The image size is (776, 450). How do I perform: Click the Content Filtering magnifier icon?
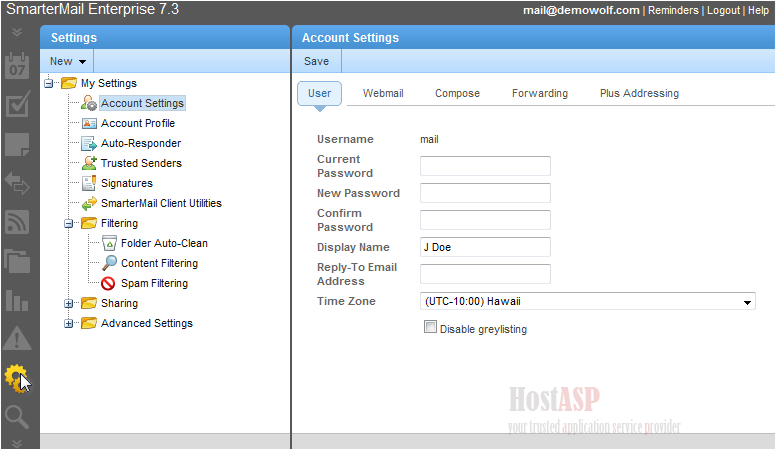click(109, 263)
